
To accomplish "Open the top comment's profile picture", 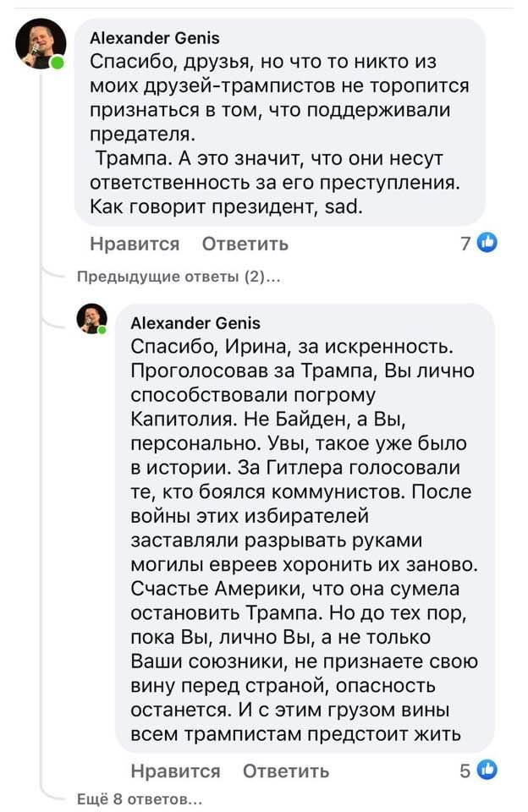I will click(x=40, y=44).
